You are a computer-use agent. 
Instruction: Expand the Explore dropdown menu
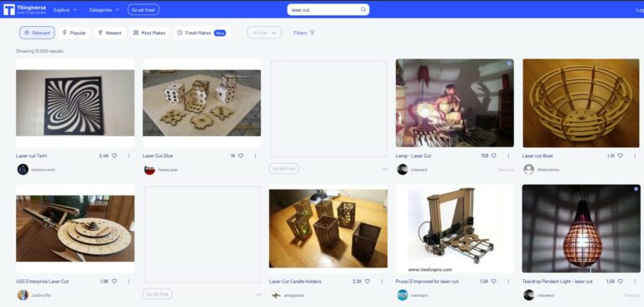[65, 10]
